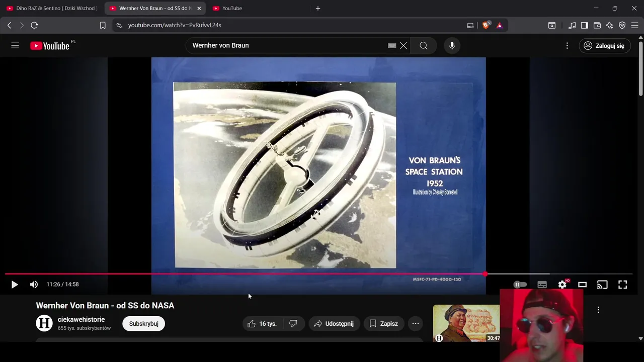Viewport: 644px width, 362px height.
Task: Open Brave VPN icon
Action: [622, 25]
